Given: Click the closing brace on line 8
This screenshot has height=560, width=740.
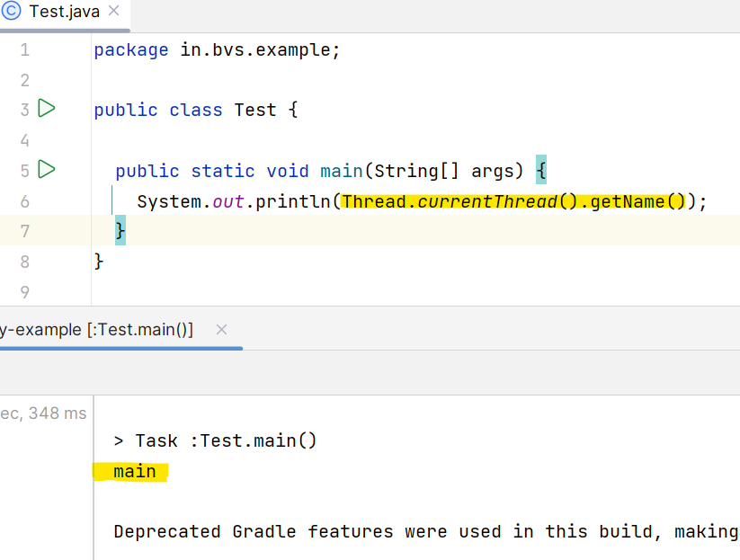Looking at the screenshot, I should (99, 261).
